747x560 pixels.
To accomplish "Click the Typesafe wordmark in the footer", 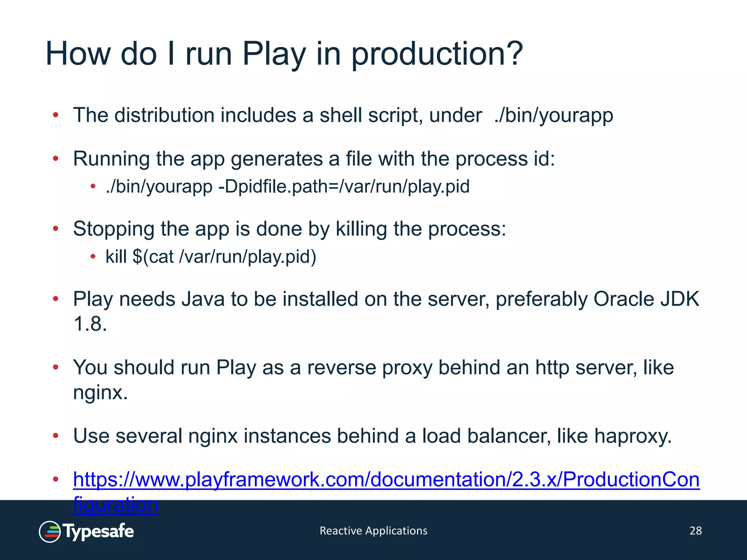I will [98, 532].
